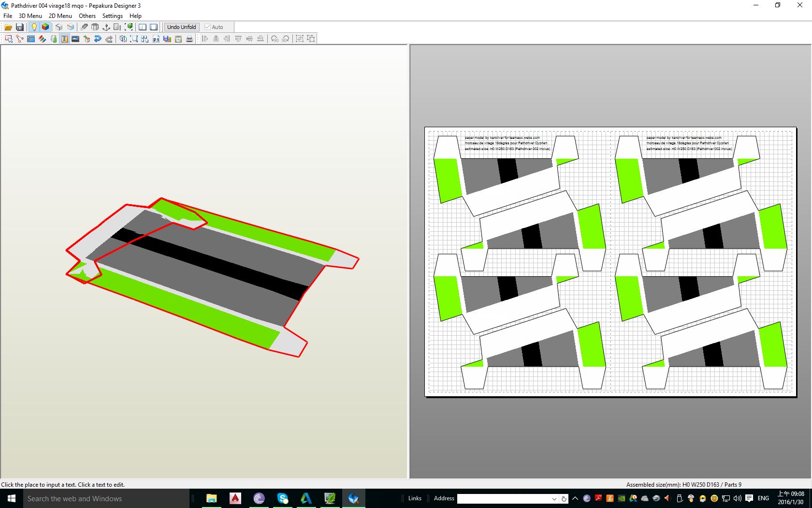Click the printer icon in toolbar
This screenshot has height=508, width=812.
[189, 39]
